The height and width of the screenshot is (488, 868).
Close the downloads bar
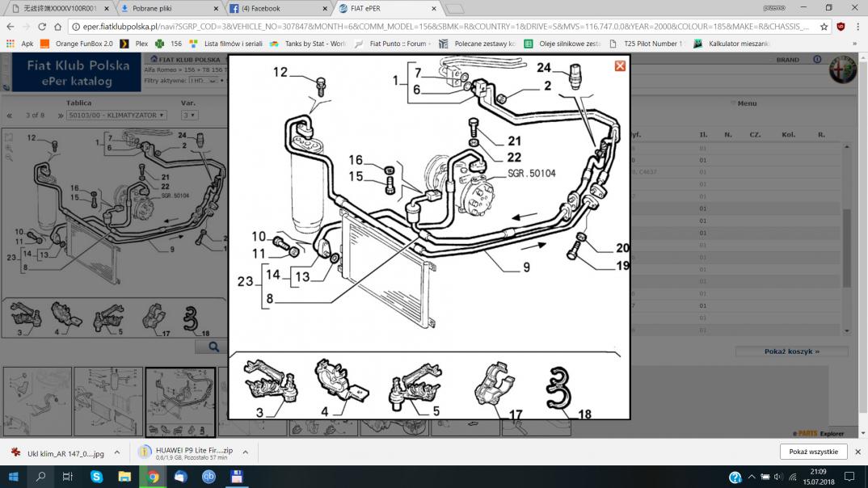857,452
